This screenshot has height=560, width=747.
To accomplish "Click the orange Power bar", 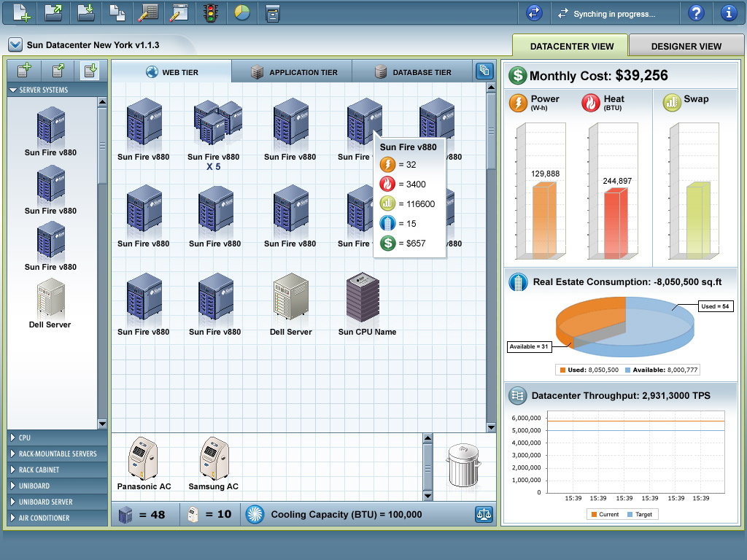I will (544, 220).
